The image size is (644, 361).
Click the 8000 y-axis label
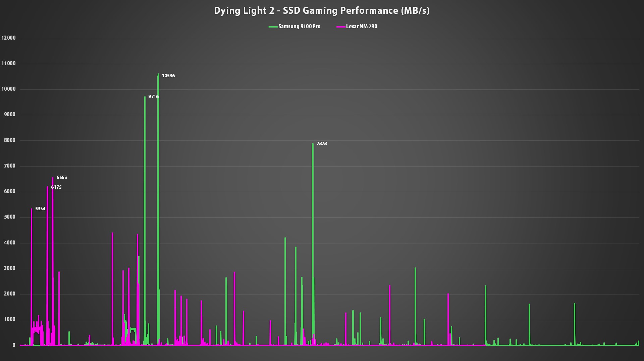10,140
